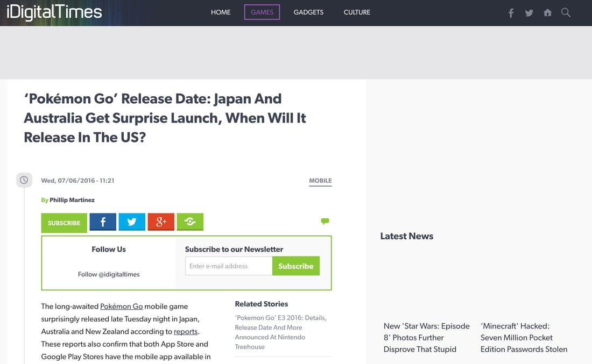Screen dimensions: 592x364
Task: Open the HOME menu item
Action: pos(221,12)
